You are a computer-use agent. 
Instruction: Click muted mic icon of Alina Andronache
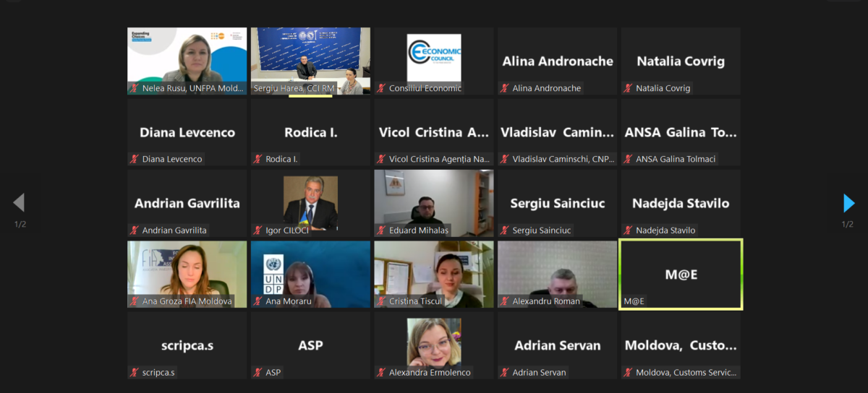tap(504, 88)
